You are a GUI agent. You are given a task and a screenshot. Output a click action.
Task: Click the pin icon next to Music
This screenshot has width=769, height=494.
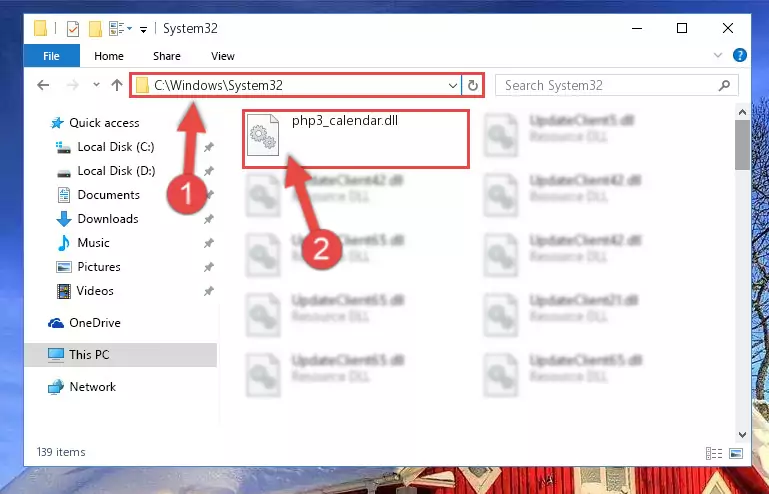click(208, 243)
